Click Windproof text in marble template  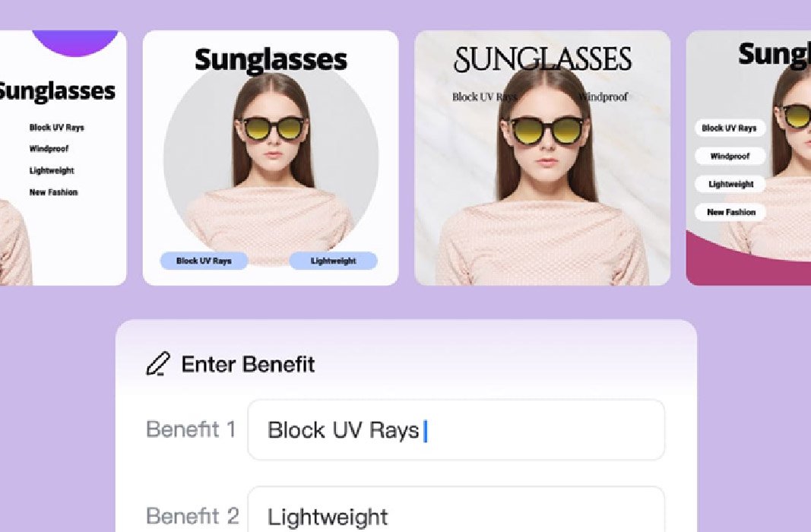603,97
